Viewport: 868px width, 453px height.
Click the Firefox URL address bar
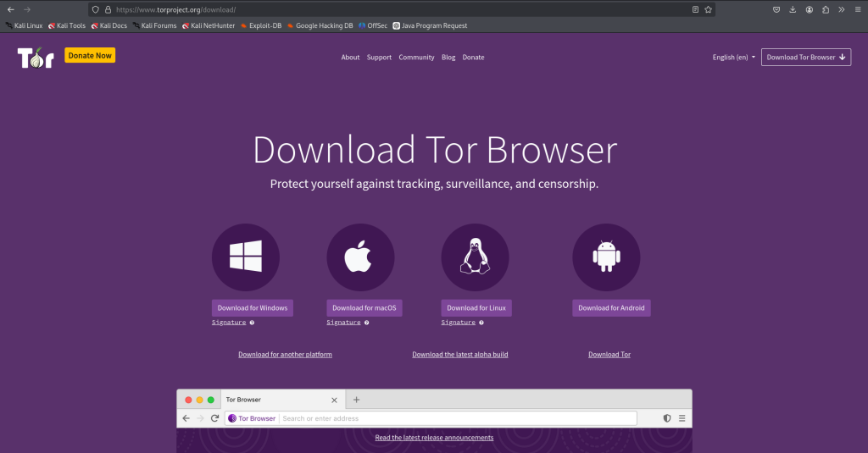click(x=401, y=9)
